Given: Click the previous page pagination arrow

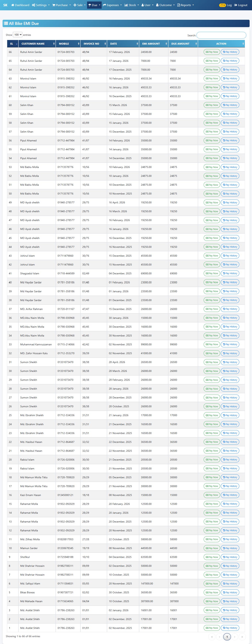Looking at the screenshot, I should pos(220,637).
